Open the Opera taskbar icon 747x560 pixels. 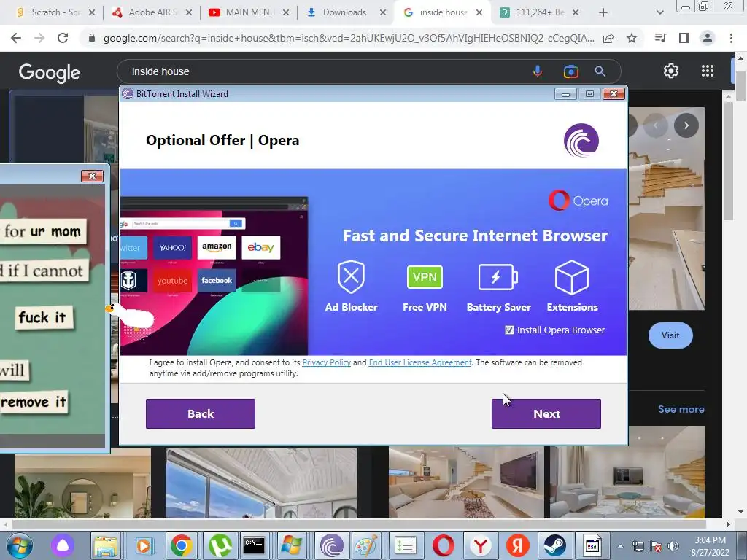[443, 546]
